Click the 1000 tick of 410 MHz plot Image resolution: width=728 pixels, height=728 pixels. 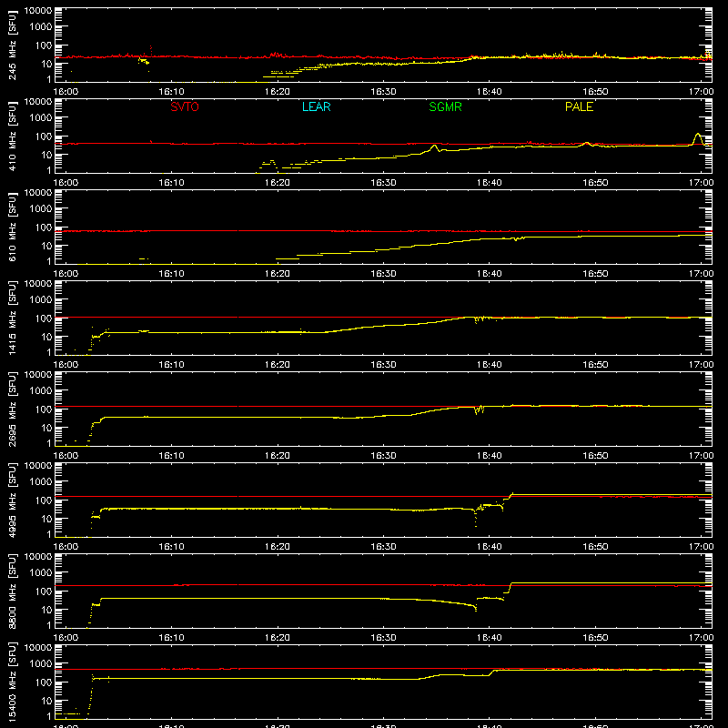tap(41, 118)
